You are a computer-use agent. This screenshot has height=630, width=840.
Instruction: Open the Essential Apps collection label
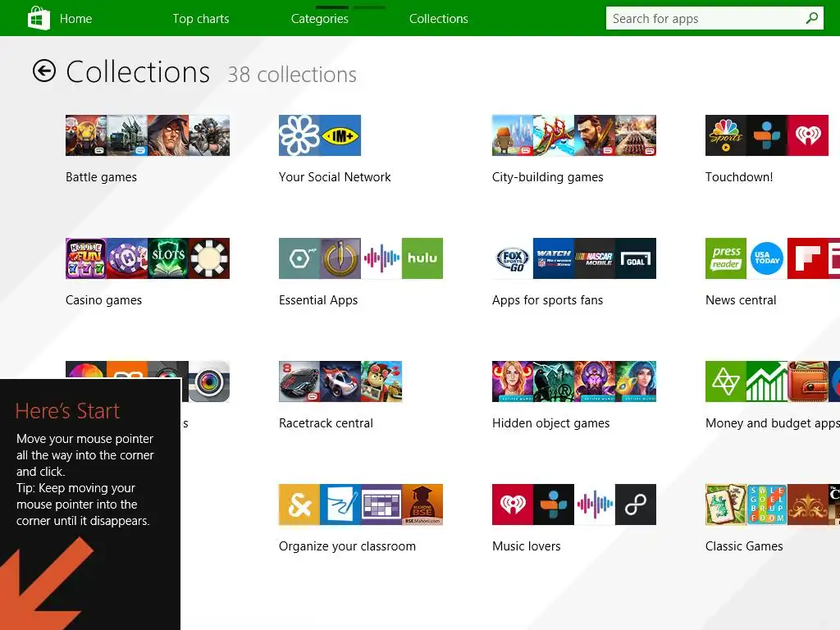[318, 300]
